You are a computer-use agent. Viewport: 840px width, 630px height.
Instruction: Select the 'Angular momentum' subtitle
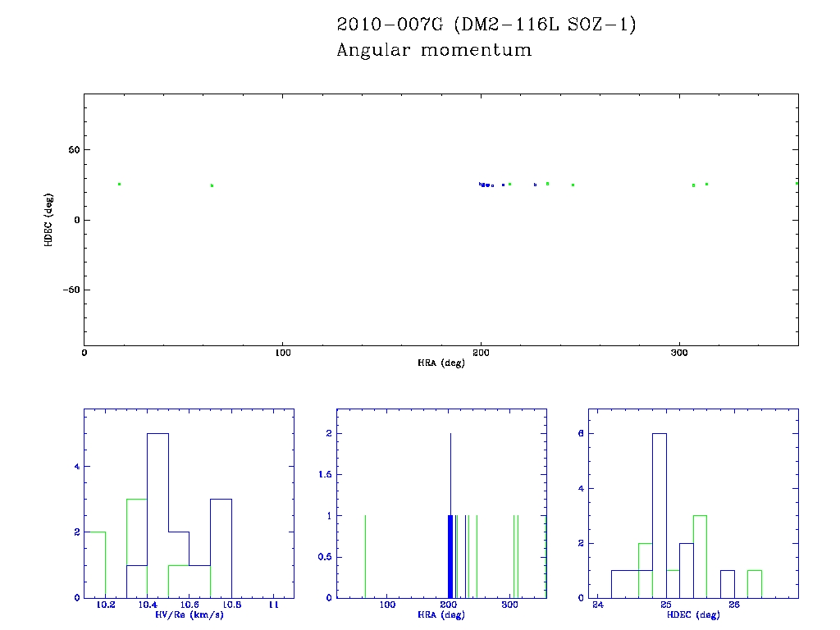click(434, 50)
